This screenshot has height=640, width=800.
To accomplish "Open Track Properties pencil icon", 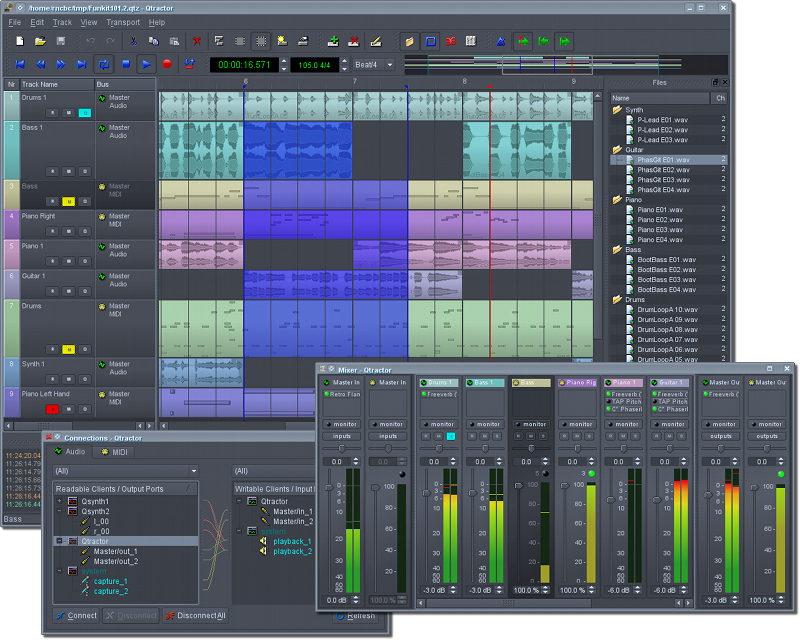I will [x=376, y=41].
